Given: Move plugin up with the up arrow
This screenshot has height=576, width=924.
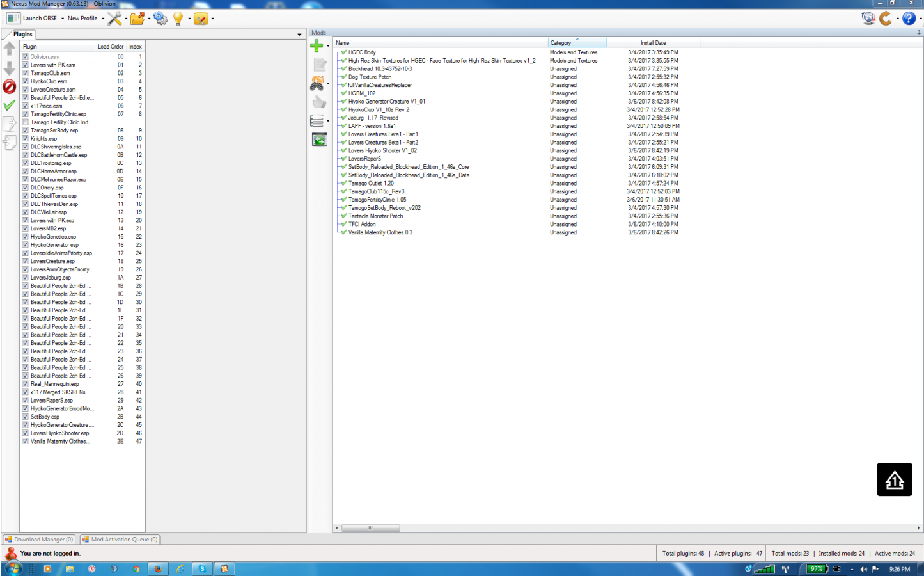Looking at the screenshot, I should (10, 48).
